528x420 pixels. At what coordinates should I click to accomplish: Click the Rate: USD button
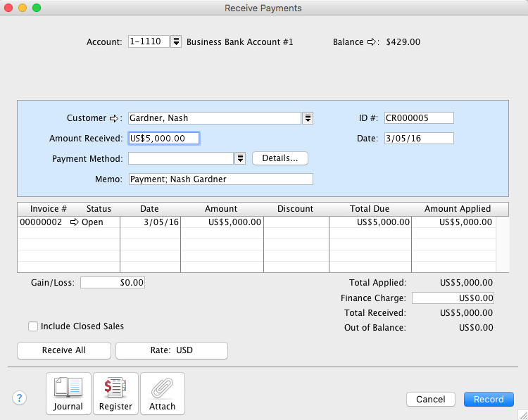coord(171,350)
